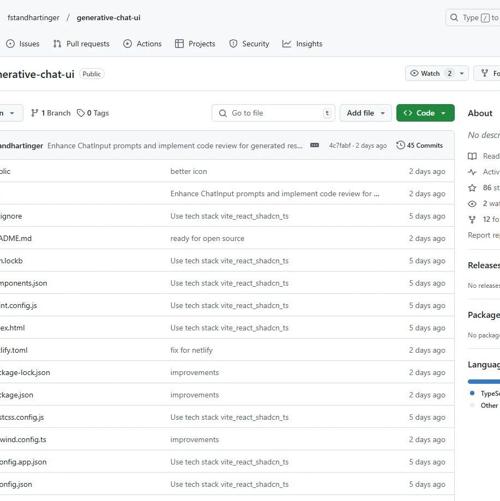Click the 'better icon' commit message

(x=189, y=171)
